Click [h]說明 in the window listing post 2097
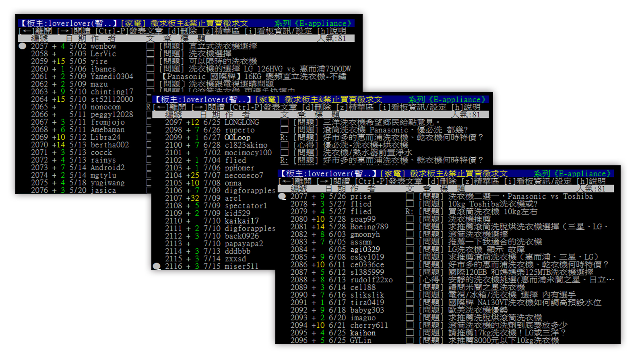 coord(466,107)
